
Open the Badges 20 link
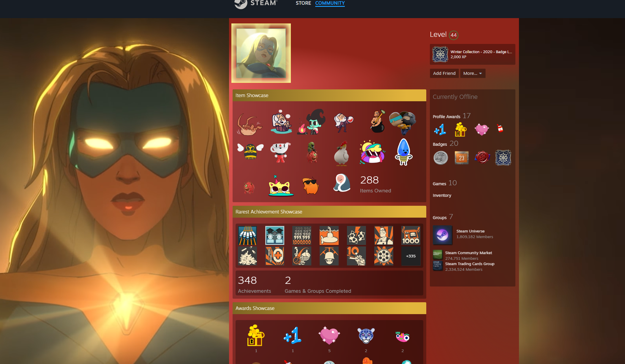point(445,143)
